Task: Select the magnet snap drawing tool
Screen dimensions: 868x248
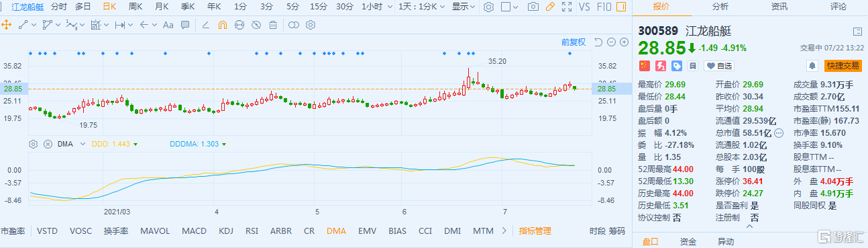Action: tap(223, 25)
